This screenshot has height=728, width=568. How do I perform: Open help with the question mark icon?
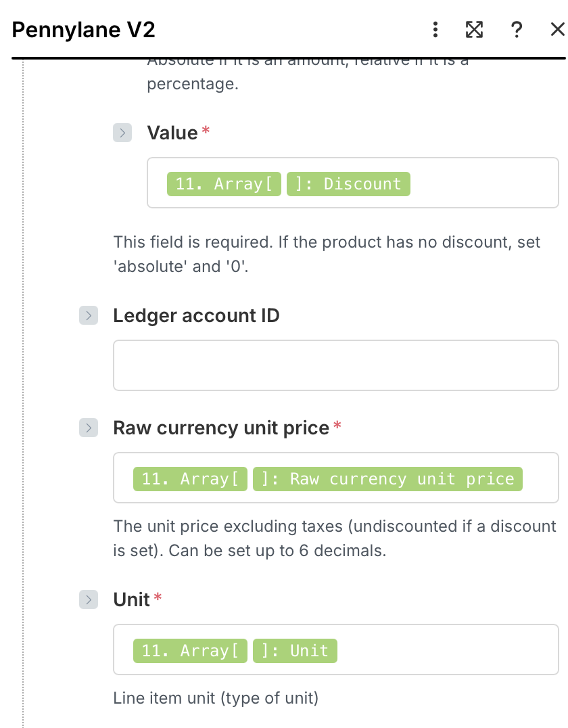517,30
